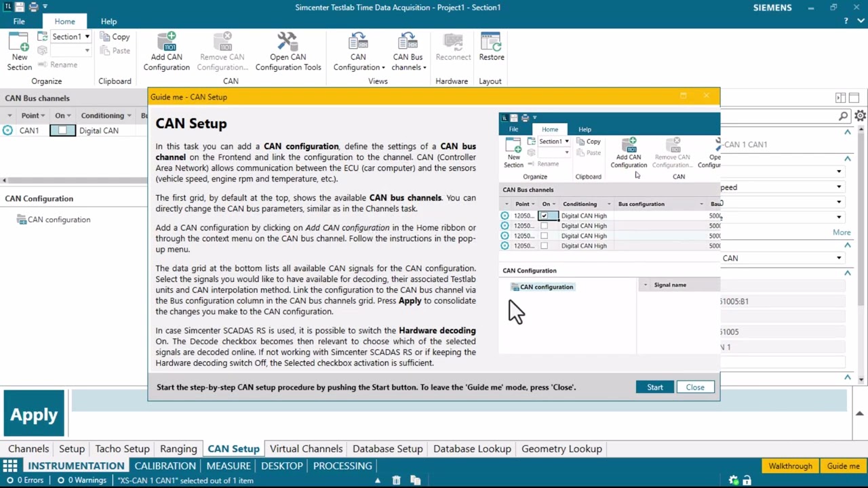Open the Geometry Lookup tab
The image size is (868, 488).
[x=561, y=449]
